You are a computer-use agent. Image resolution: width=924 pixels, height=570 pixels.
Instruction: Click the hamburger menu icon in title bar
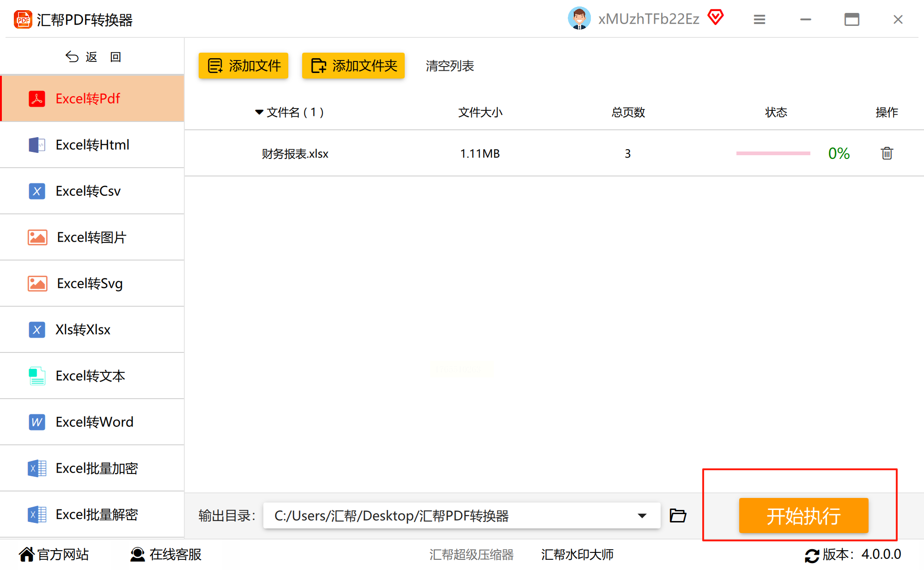click(760, 19)
